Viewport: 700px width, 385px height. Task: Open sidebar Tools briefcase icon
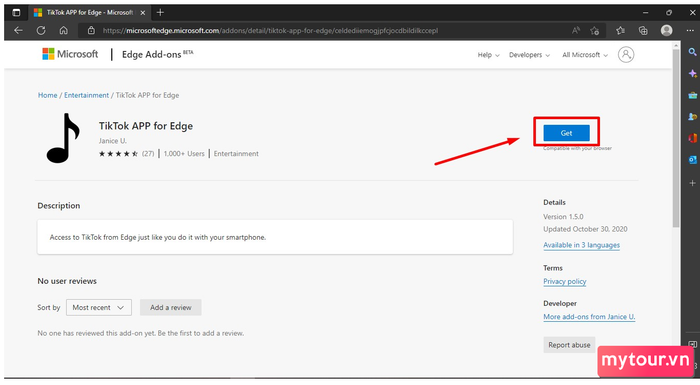[x=692, y=95]
